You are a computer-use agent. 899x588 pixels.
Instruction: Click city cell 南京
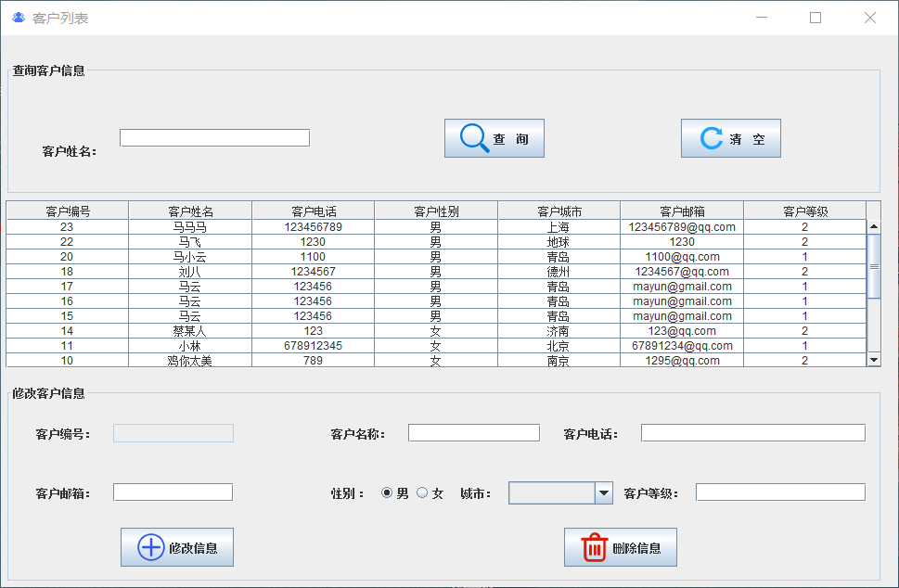pos(559,361)
